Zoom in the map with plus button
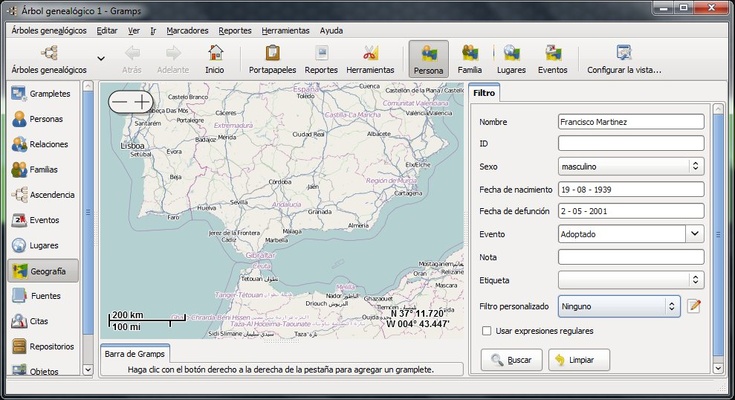The height and width of the screenshot is (400, 735). coord(143,102)
